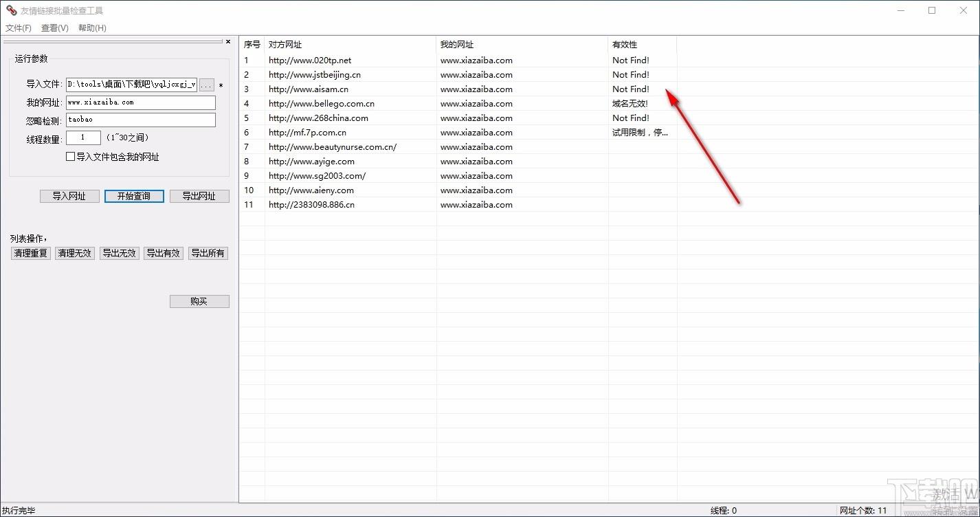This screenshot has height=517, width=980.
Task: Close the left panel with small x
Action: click(x=228, y=42)
